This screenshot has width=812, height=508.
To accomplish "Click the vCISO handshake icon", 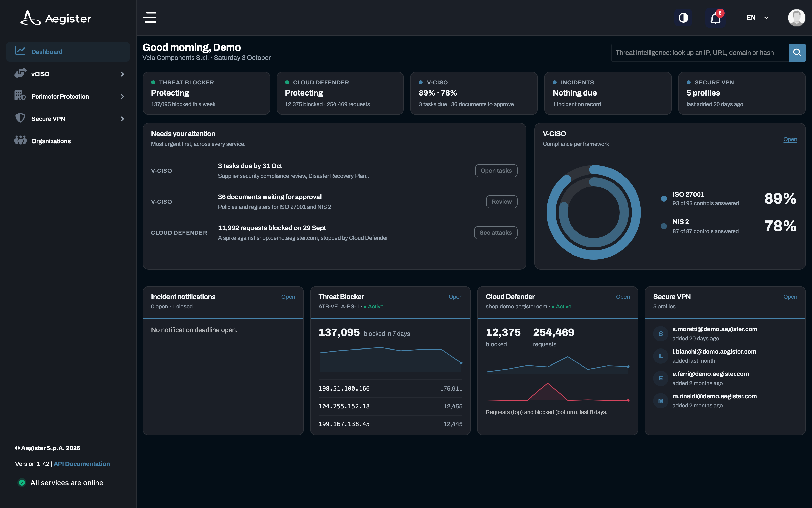I will [20, 73].
